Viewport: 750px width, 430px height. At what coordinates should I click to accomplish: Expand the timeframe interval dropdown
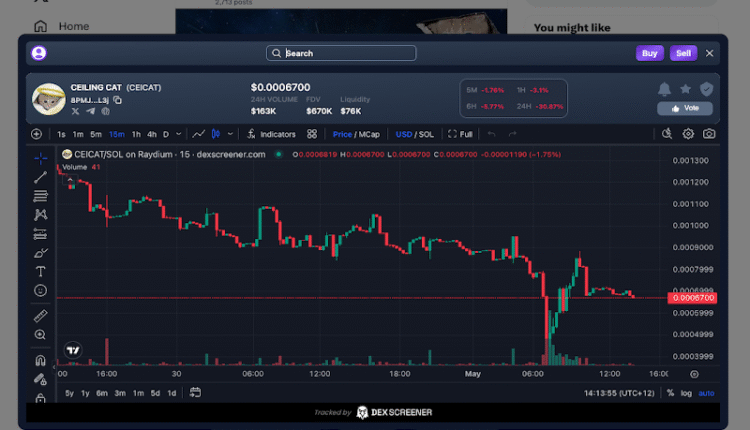coord(179,133)
